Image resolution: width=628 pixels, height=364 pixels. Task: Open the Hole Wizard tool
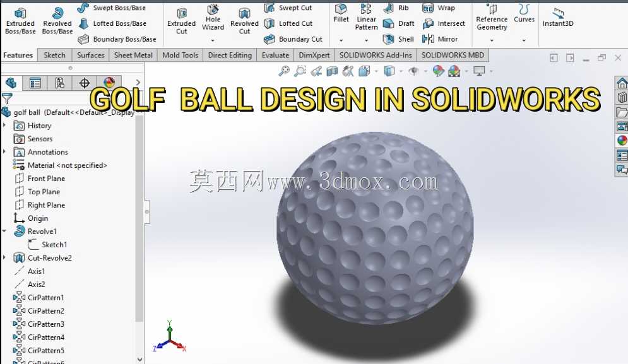pyautogui.click(x=213, y=18)
